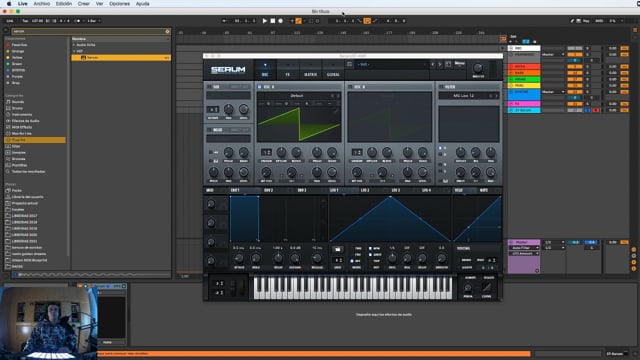Click the LFO RATE knob

tap(392, 258)
